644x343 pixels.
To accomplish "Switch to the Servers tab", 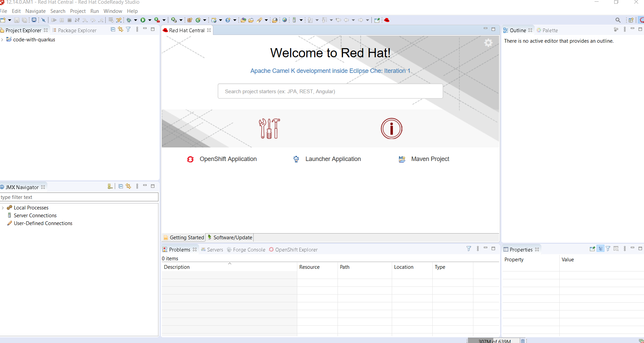I will 212,250.
